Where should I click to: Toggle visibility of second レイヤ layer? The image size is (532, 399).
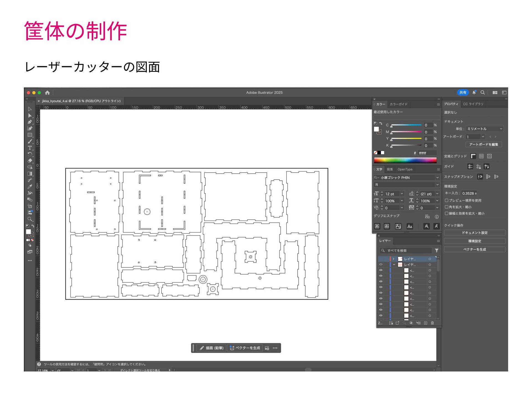click(381, 265)
